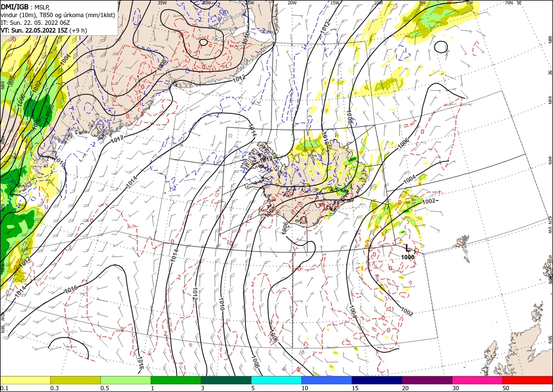Viewport: 553px width, 392px height.
Task: Click the '20W' longitude label at top
Action: click(x=292, y=3)
